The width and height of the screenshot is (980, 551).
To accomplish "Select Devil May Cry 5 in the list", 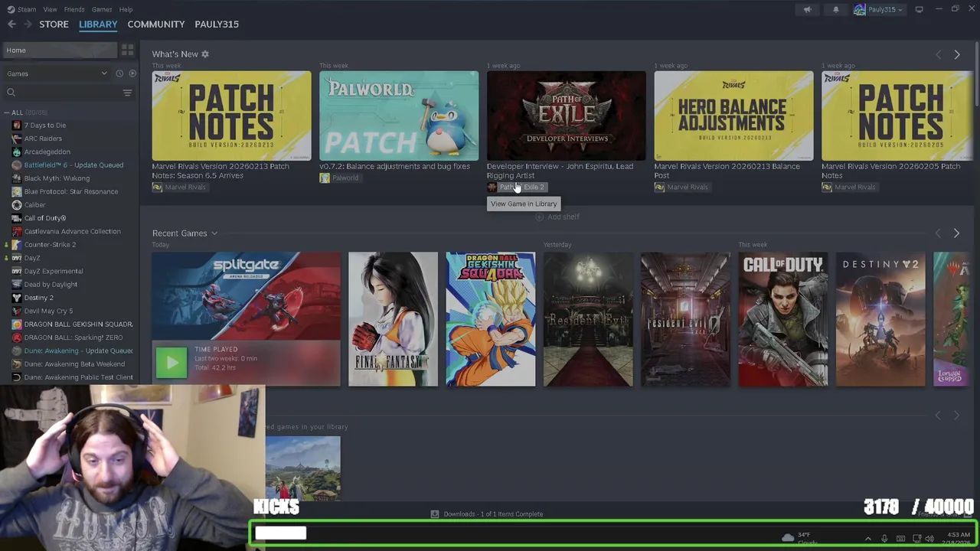I will click(48, 311).
